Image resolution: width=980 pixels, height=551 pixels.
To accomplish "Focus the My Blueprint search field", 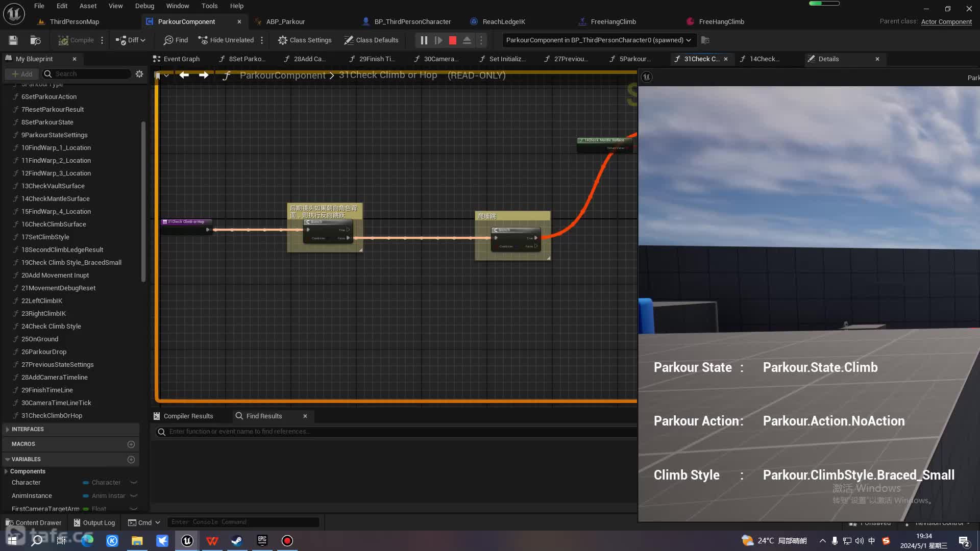I will tap(87, 74).
